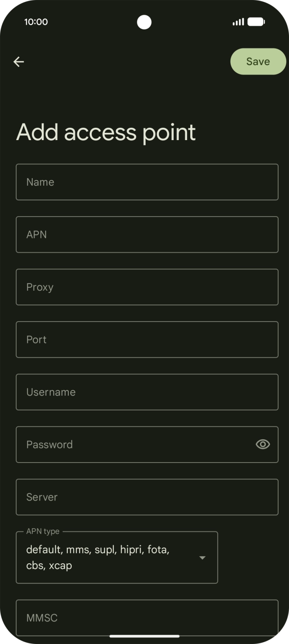Tap inside the Password field

pos(133,444)
